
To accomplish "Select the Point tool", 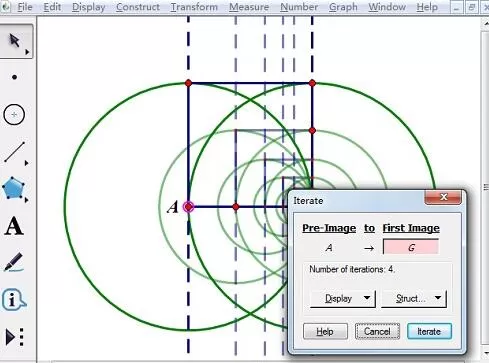I will (14, 77).
